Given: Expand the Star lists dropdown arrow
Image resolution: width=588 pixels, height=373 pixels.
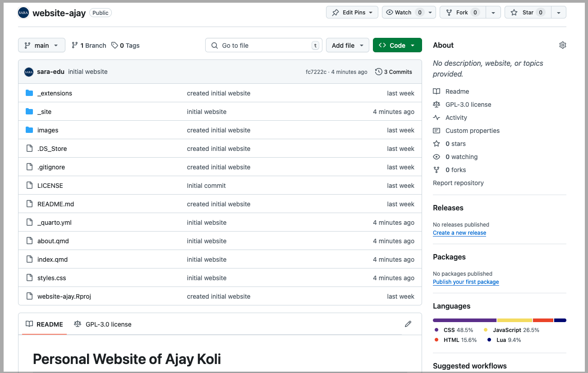Looking at the screenshot, I should (558, 13).
